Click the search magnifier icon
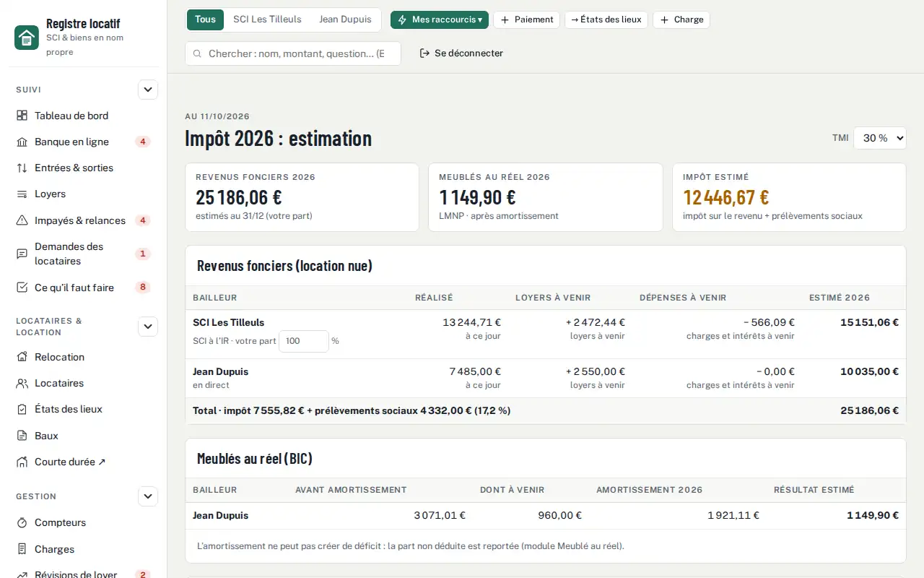The height and width of the screenshot is (578, 924). point(197,53)
